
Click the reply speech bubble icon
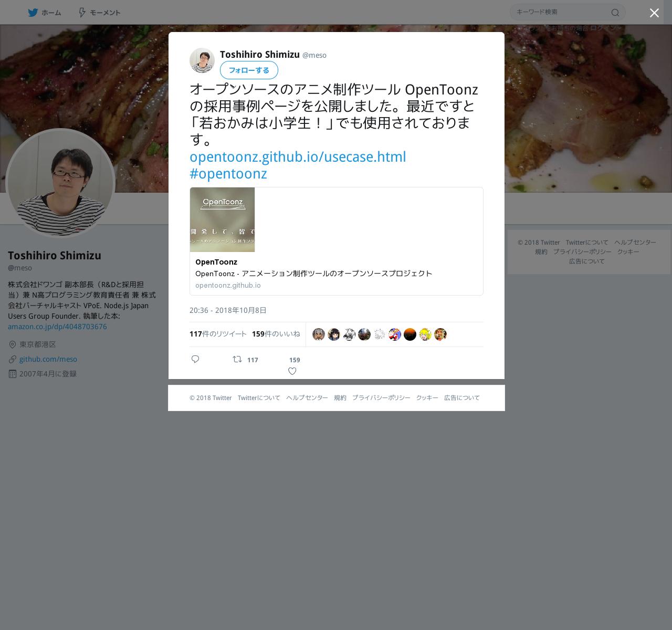tap(195, 359)
